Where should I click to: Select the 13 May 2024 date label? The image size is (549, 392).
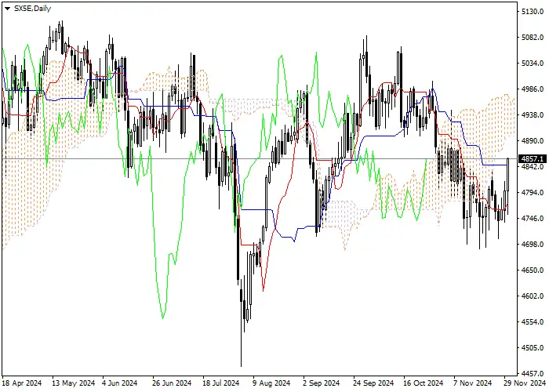click(x=73, y=383)
